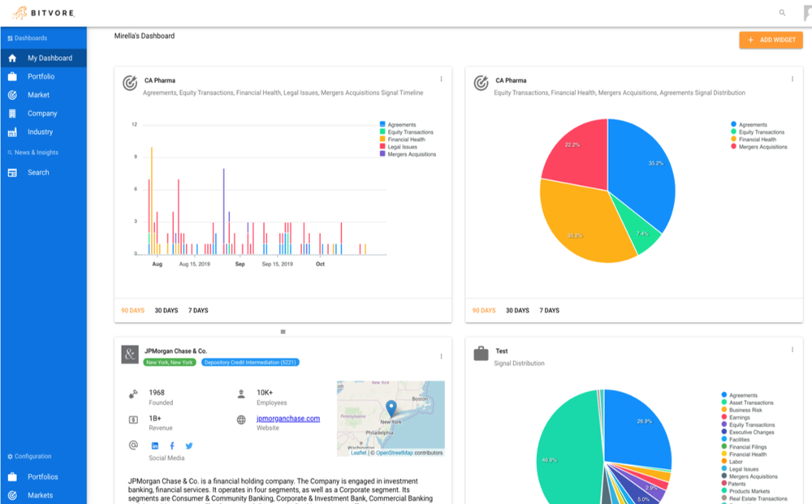Click the Market target icon in sidebar

[x=12, y=95]
